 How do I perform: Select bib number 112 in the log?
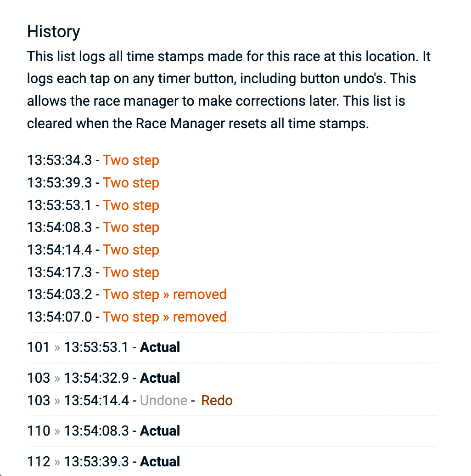(x=39, y=462)
